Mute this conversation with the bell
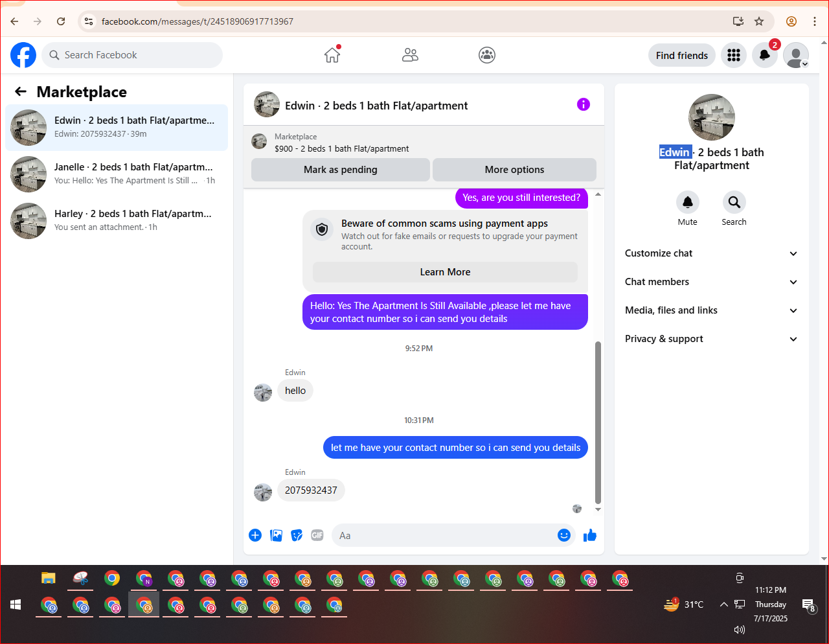Image resolution: width=829 pixels, height=644 pixels. pos(688,202)
